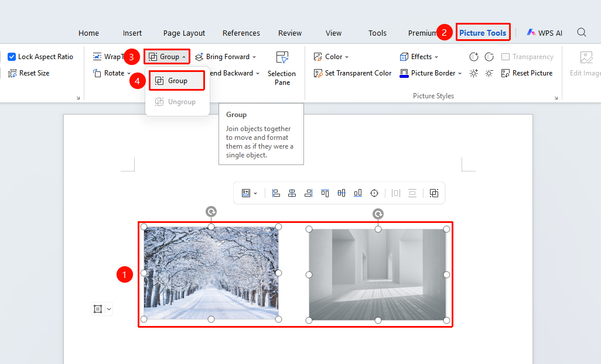Select the gray corridor picture
This screenshot has width=601, height=364.
(378, 275)
